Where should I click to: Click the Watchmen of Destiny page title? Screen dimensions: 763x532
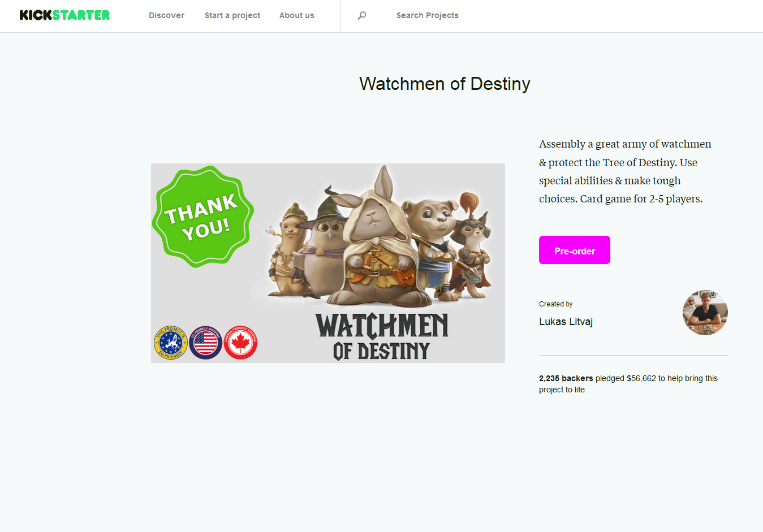pyautogui.click(x=445, y=84)
